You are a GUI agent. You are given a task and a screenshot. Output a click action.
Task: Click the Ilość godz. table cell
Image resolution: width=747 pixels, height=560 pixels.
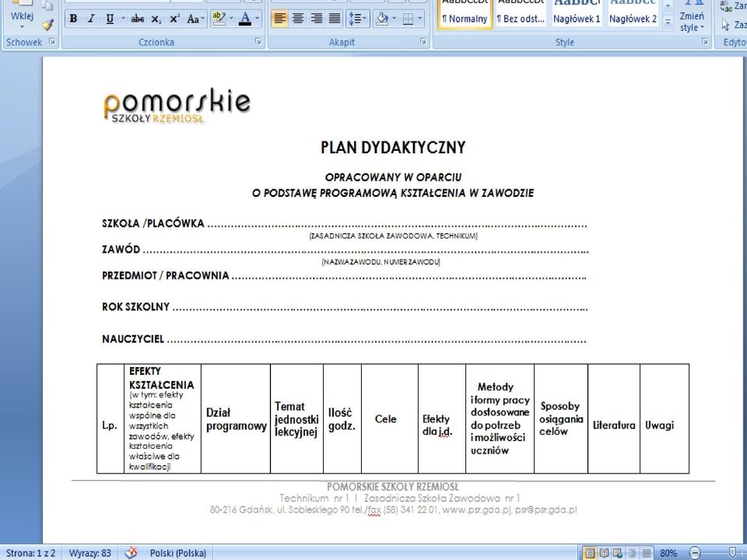[342, 419]
